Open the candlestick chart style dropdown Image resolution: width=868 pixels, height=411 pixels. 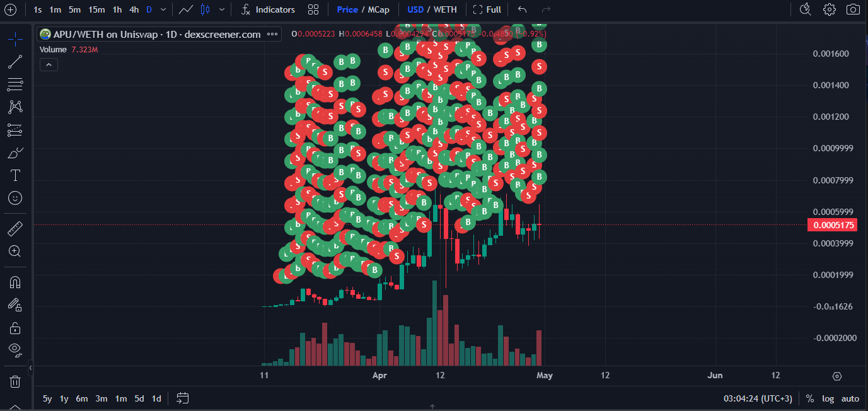coord(221,9)
